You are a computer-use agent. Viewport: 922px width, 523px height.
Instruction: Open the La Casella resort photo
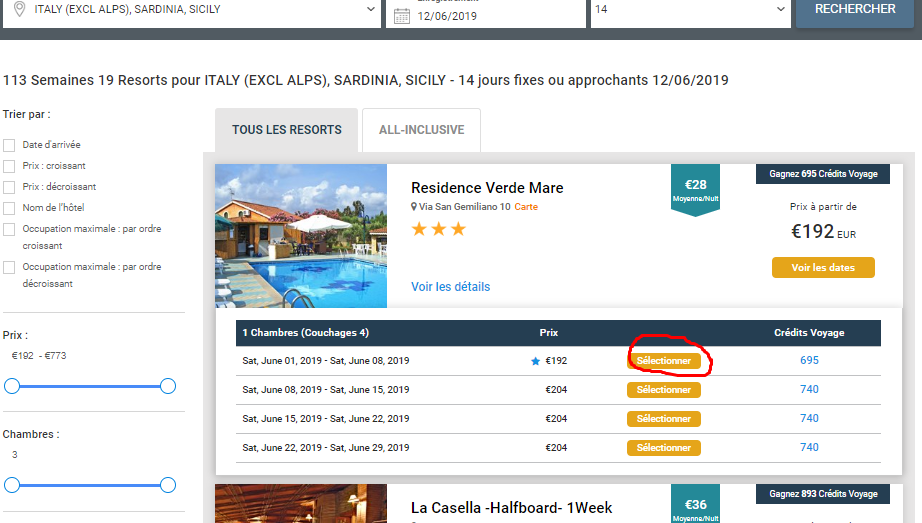301,504
